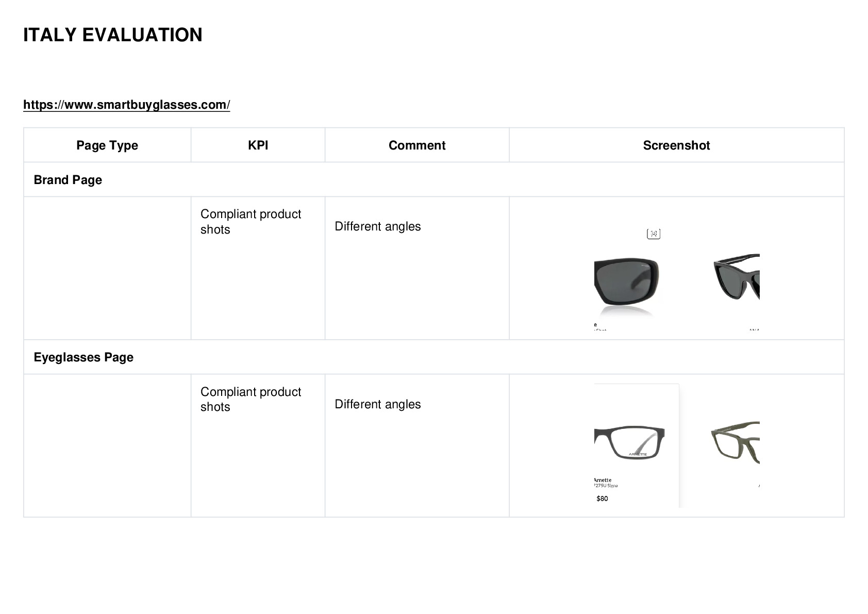The image size is (868, 614).
Task: Click Compliant product shots under Brand Page
Action: coord(251,222)
